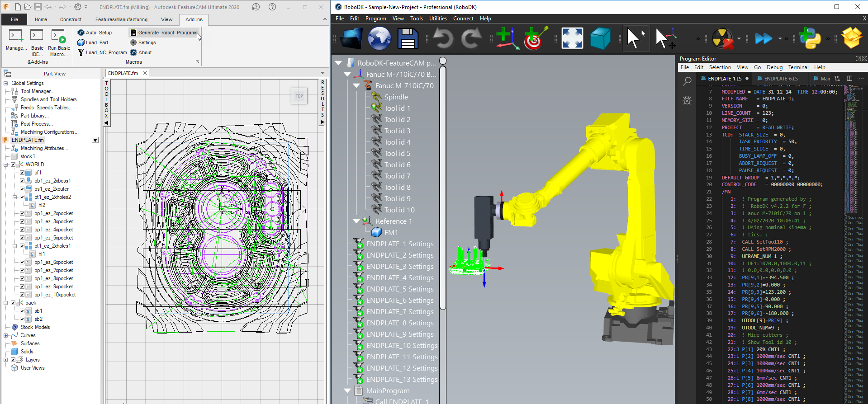Click the fast simulation double-arrow icon

pos(764,38)
